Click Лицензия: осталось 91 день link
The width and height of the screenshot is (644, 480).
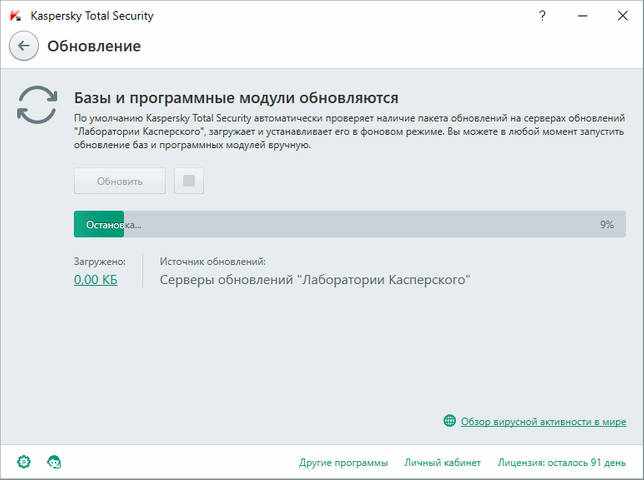(561, 462)
